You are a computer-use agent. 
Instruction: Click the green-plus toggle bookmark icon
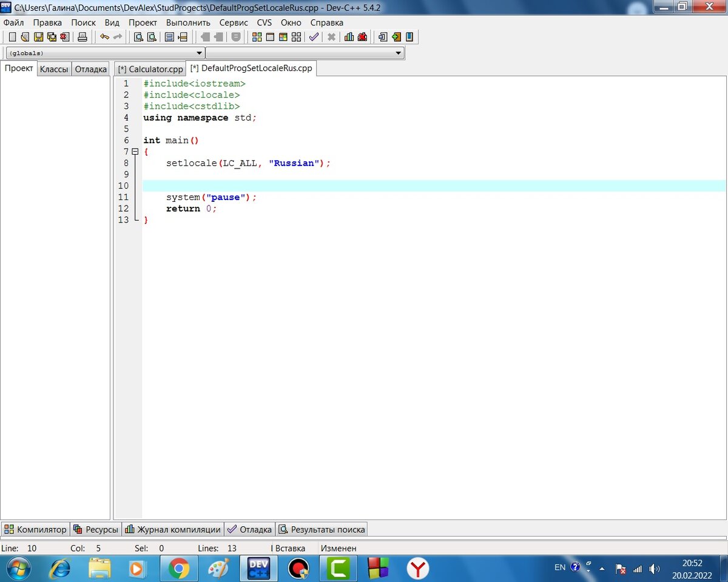(x=396, y=37)
